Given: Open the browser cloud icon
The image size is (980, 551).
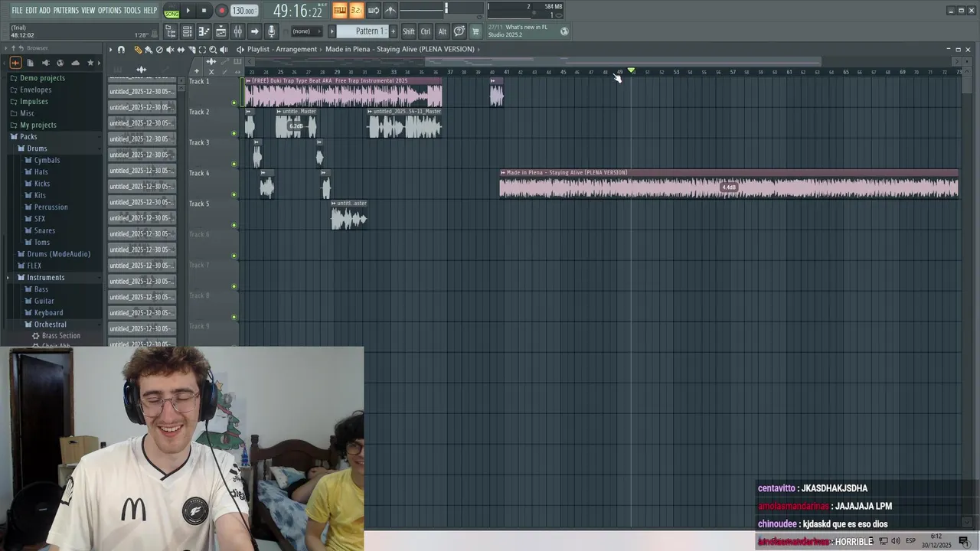Looking at the screenshot, I should tap(75, 63).
